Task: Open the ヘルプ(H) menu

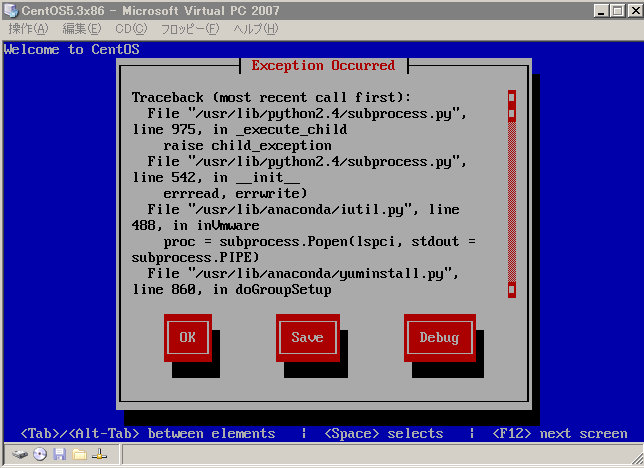Action: click(x=256, y=29)
